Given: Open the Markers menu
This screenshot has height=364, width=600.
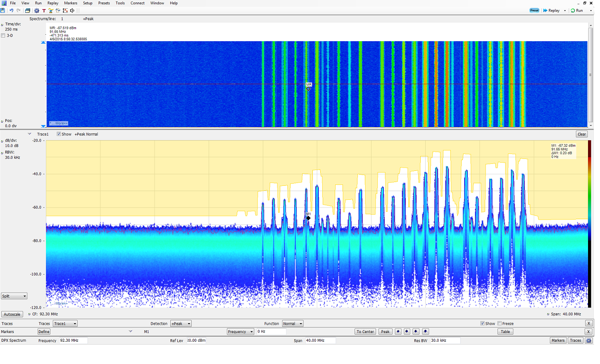Looking at the screenshot, I should pos(71,3).
